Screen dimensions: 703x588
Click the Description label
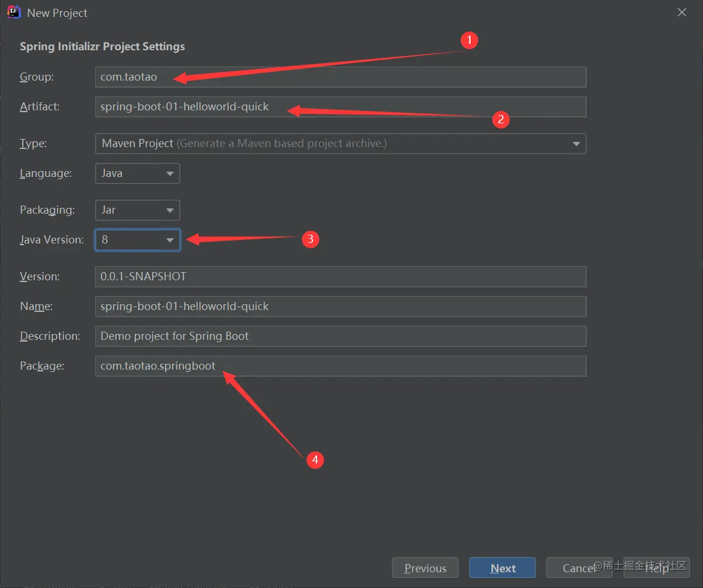(50, 336)
